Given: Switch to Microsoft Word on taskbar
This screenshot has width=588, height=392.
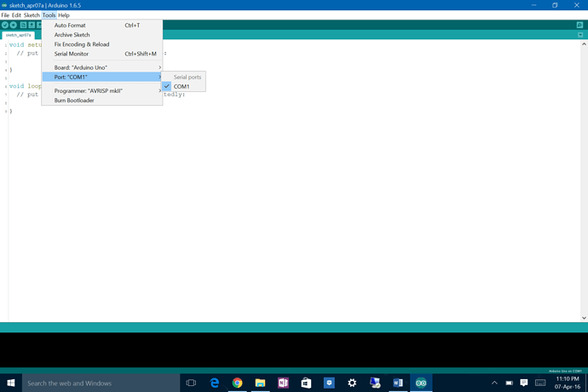Looking at the screenshot, I should click(398, 383).
